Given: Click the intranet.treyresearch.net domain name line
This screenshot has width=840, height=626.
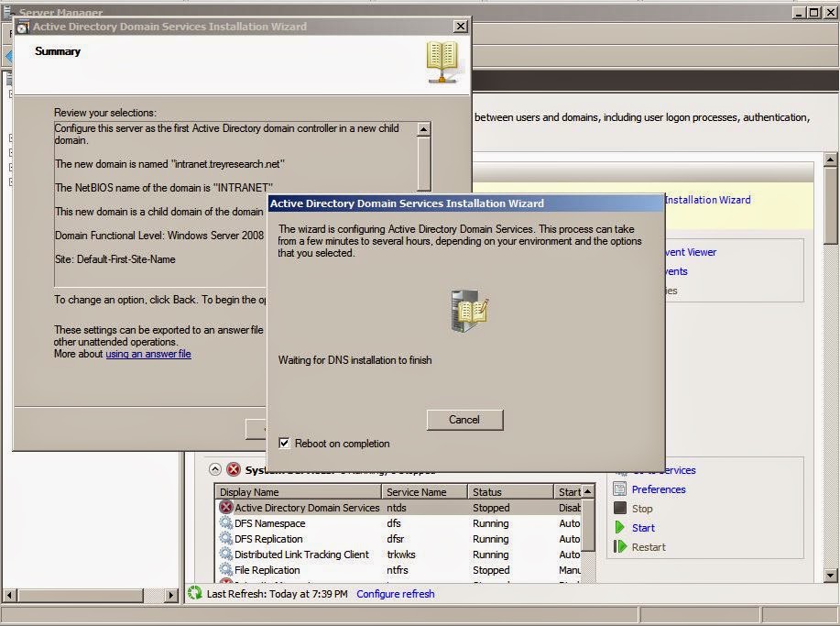Looking at the screenshot, I should [169, 164].
